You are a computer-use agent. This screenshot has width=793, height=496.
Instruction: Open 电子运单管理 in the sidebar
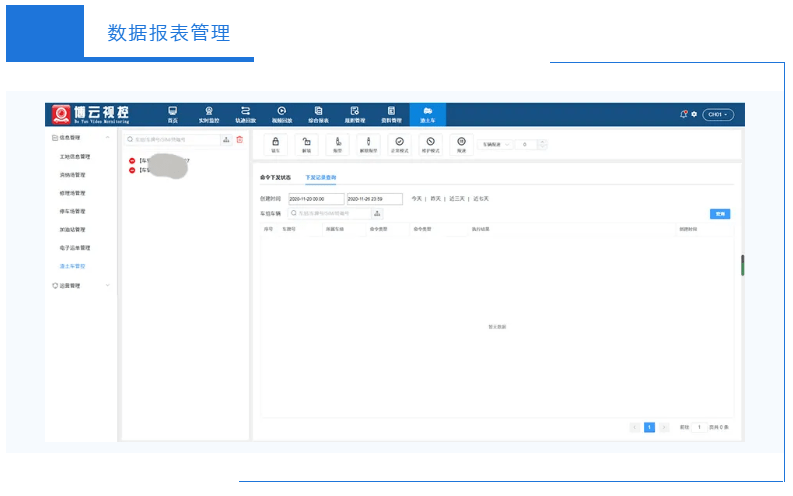click(75, 248)
